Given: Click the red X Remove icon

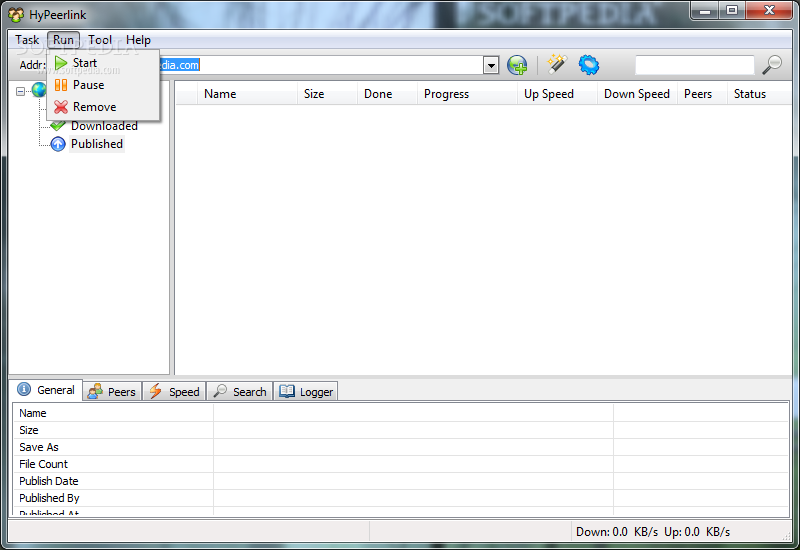Looking at the screenshot, I should pyautogui.click(x=61, y=107).
